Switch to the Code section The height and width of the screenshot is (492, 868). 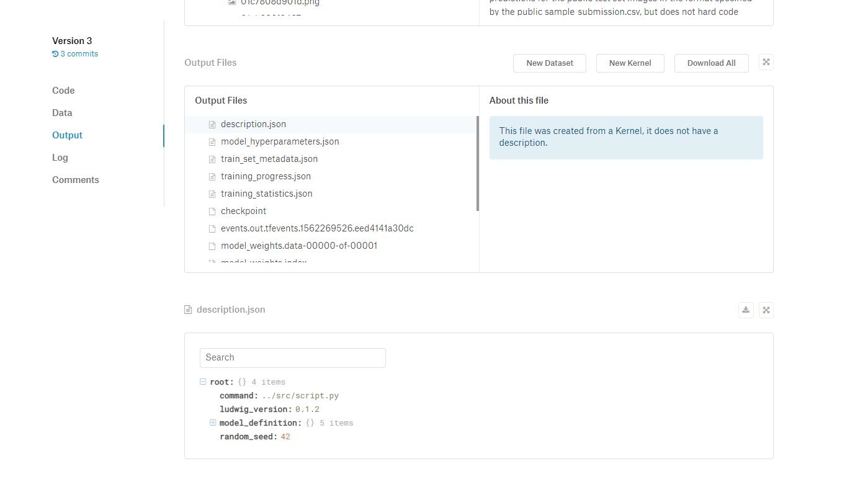tap(63, 91)
